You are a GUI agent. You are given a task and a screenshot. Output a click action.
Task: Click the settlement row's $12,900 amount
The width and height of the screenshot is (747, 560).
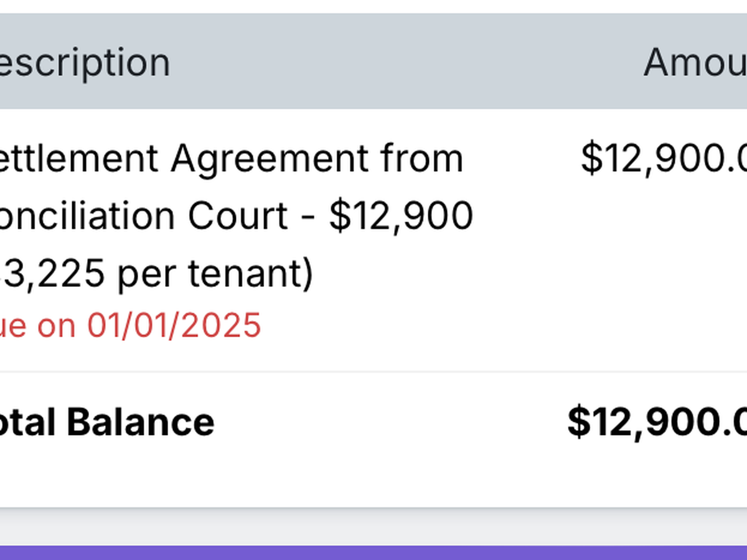663,158
